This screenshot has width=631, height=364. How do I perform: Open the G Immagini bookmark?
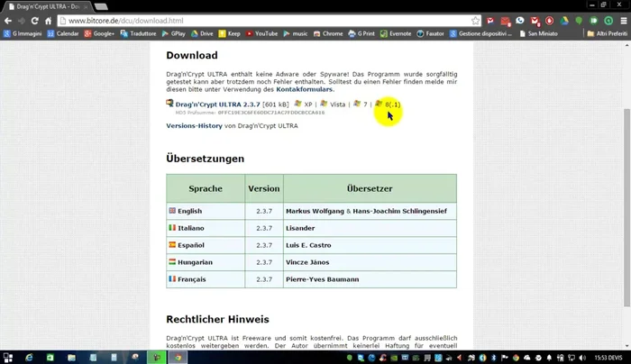(23, 33)
